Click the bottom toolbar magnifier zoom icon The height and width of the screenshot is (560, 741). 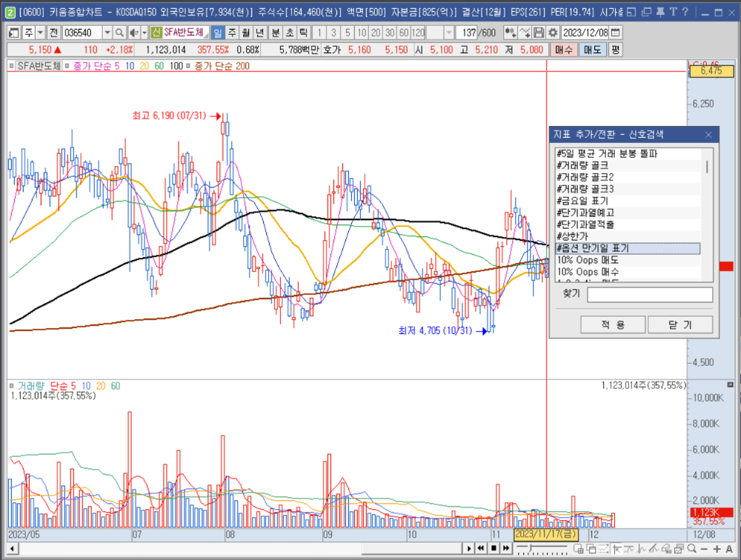click(x=692, y=548)
